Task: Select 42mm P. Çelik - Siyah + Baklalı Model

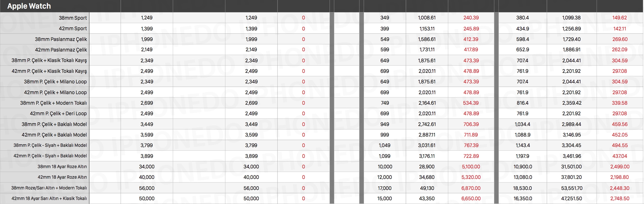Action: [x=50, y=156]
